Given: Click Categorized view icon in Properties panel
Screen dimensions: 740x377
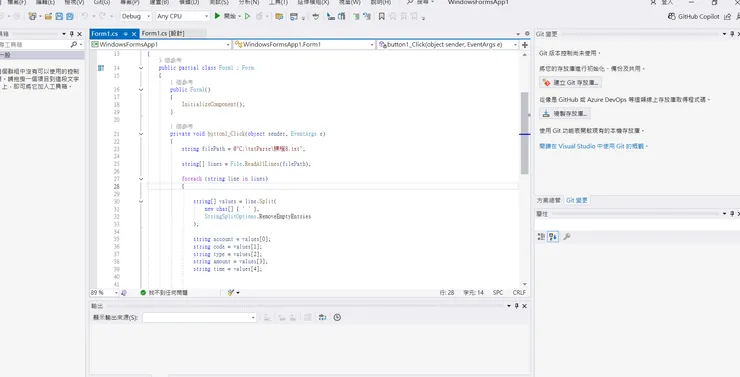Looking at the screenshot, I should click(541, 236).
